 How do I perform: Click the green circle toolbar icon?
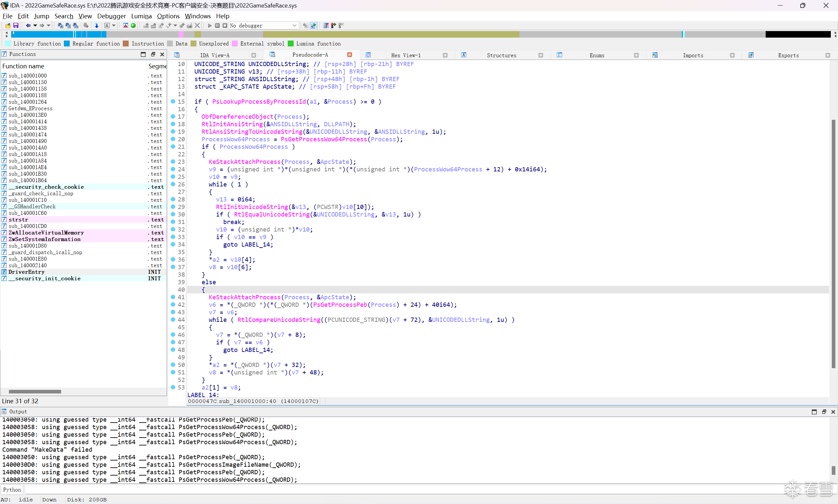(133, 26)
